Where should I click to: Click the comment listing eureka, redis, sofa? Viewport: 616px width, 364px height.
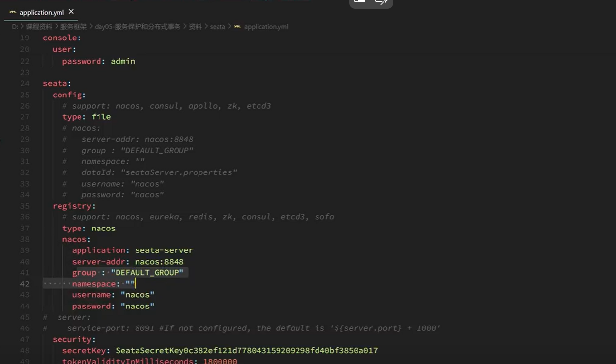pos(198,217)
